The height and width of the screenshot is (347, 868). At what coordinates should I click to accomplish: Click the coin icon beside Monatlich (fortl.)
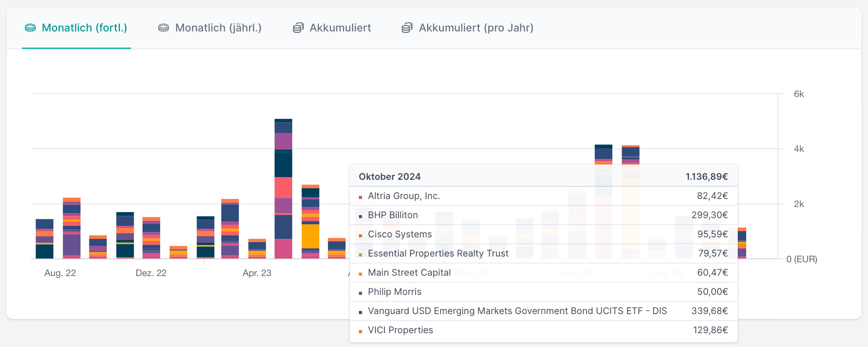point(30,28)
